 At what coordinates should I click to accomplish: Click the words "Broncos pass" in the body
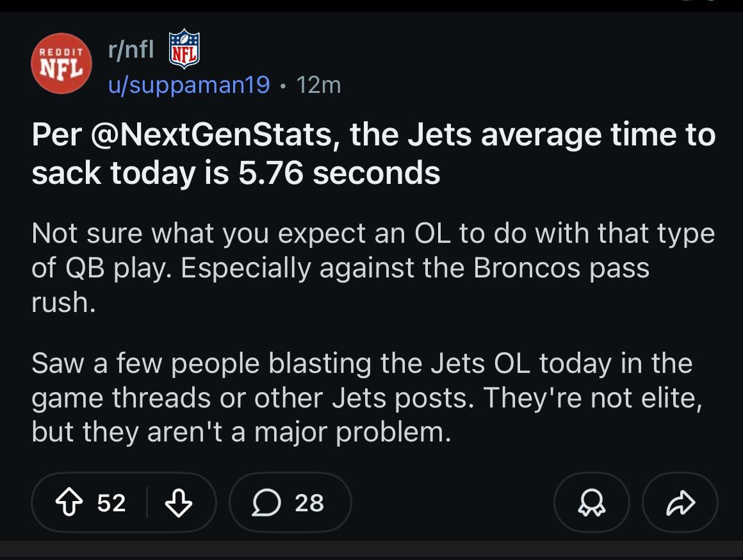(561, 267)
